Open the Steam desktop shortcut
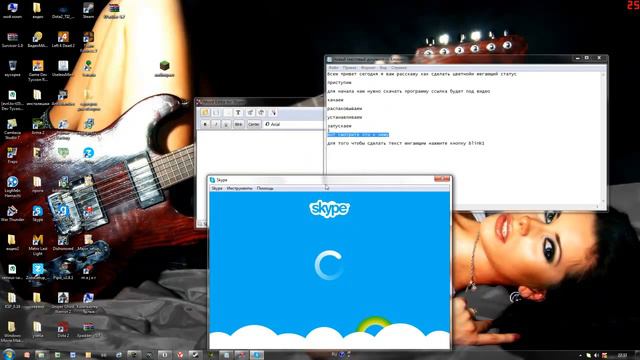The height and width of the screenshot is (360, 640). pos(89,11)
